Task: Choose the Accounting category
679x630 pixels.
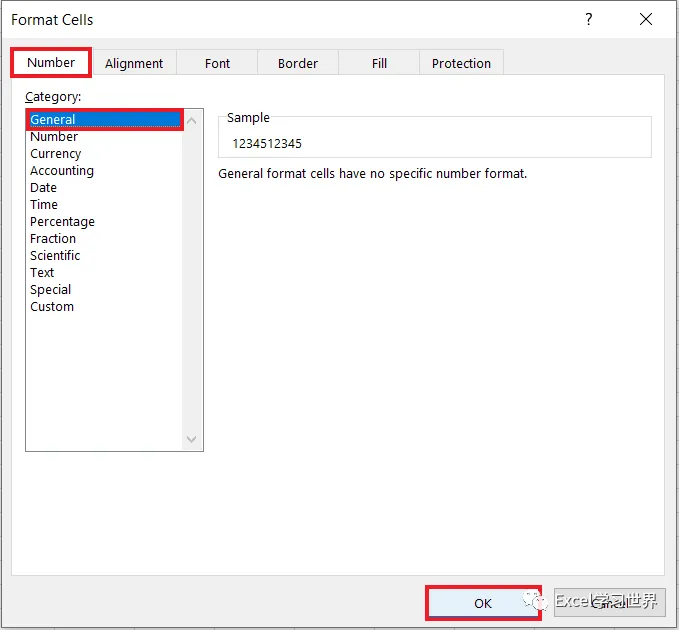Action: 105,171
